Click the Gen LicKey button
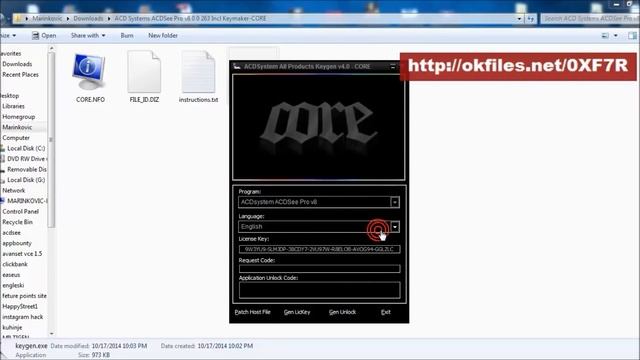 [x=297, y=312]
